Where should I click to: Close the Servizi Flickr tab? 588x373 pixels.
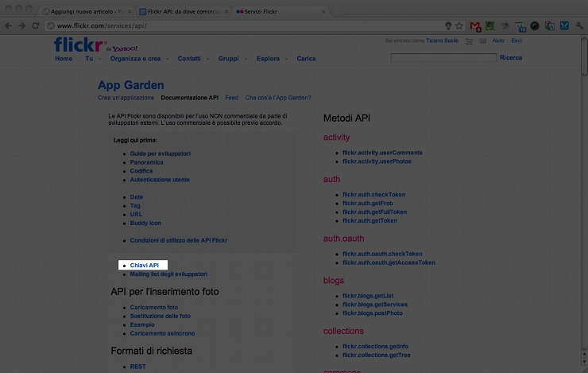click(x=323, y=12)
